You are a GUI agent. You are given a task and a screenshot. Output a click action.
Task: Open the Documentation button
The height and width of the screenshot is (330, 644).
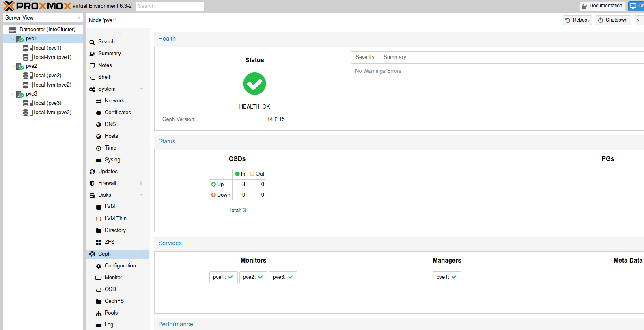click(x=602, y=6)
